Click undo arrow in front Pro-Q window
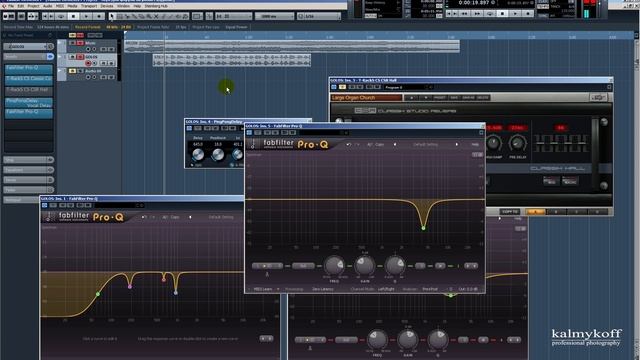640x360 pixels. coord(349,144)
